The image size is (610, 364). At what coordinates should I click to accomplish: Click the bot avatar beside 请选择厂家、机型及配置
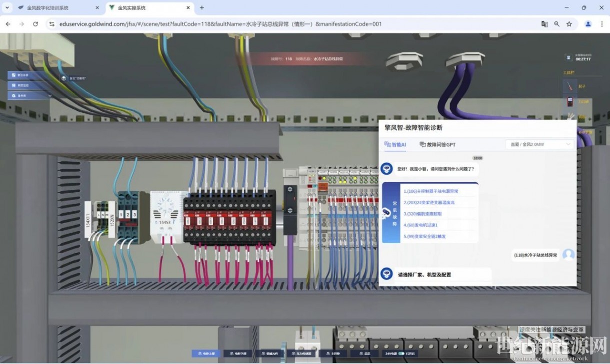point(386,274)
